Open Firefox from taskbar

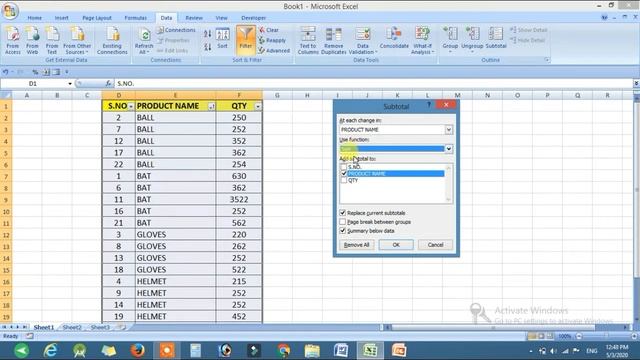click(x=138, y=350)
